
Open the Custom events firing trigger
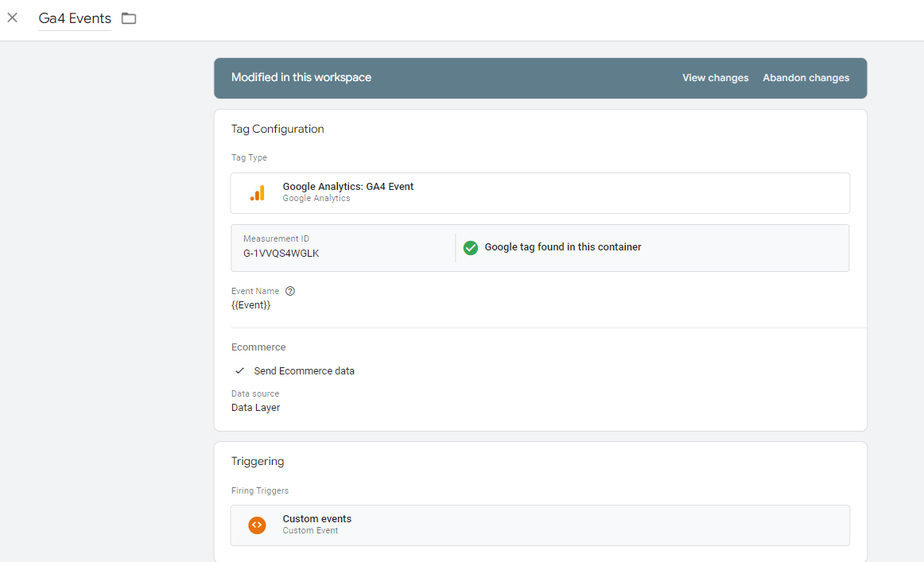point(540,525)
